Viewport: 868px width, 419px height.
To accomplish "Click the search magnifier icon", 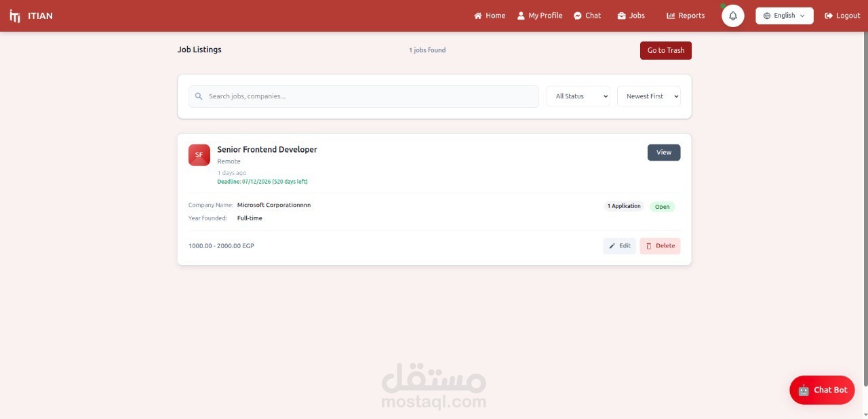I will [199, 96].
